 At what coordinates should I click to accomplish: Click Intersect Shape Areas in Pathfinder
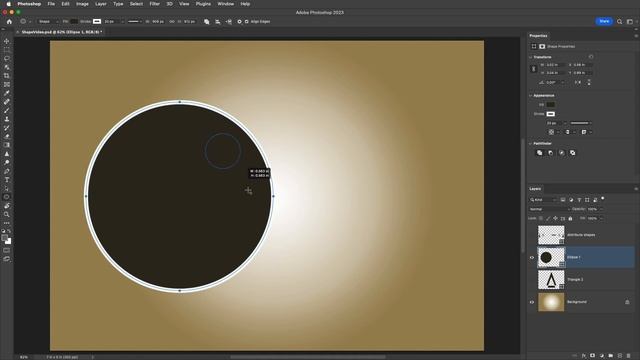[x=561, y=153]
